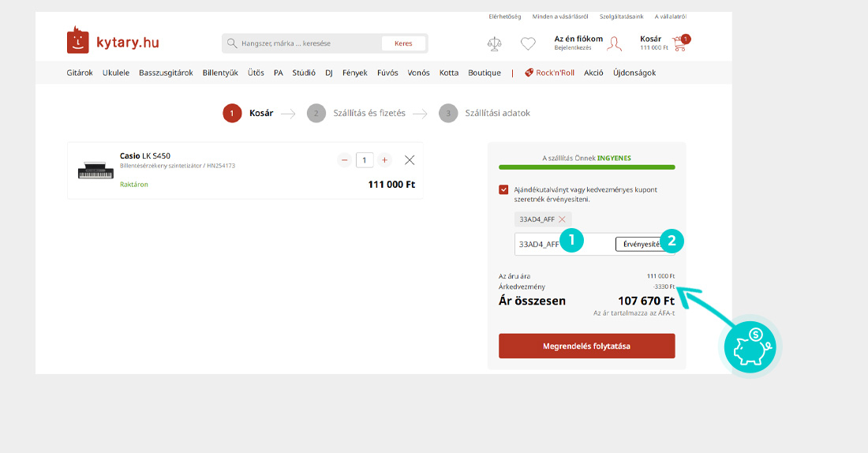The height and width of the screenshot is (453, 868).
Task: Click the quantity field showing 1
Action: [365, 160]
